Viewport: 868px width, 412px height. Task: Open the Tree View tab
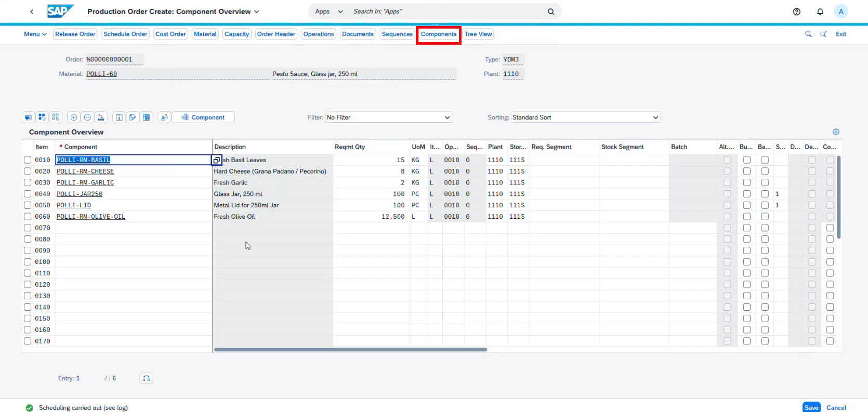point(478,34)
